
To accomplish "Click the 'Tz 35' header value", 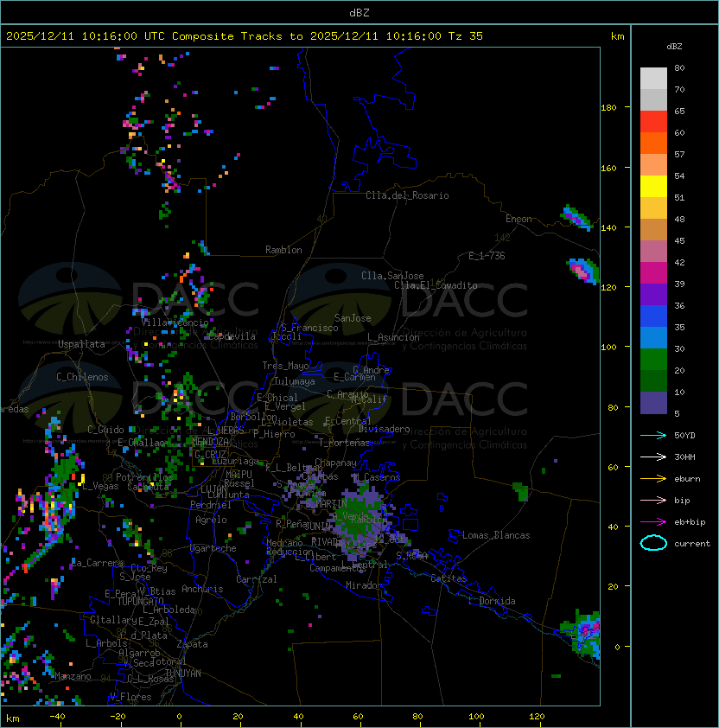I will click(x=466, y=36).
